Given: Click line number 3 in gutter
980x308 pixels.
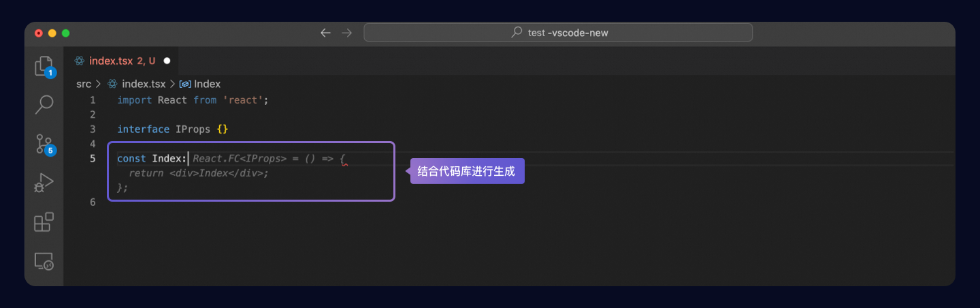Looking at the screenshot, I should tap(93, 129).
